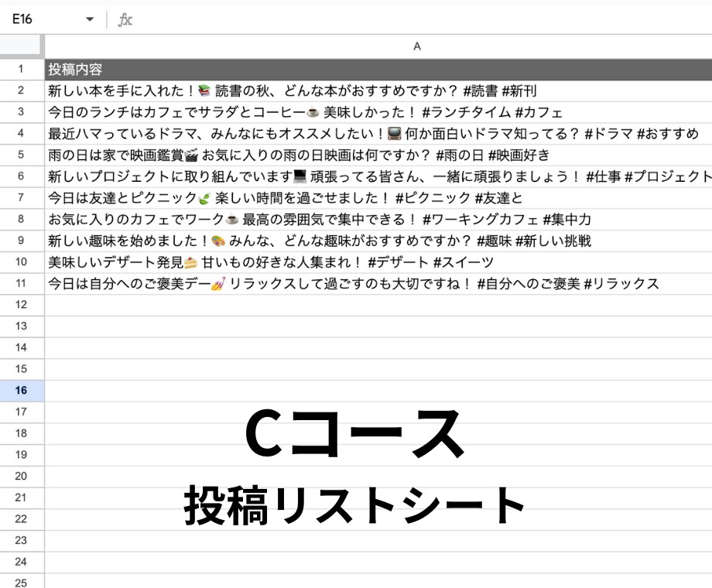Select row 8 header

coord(22,219)
